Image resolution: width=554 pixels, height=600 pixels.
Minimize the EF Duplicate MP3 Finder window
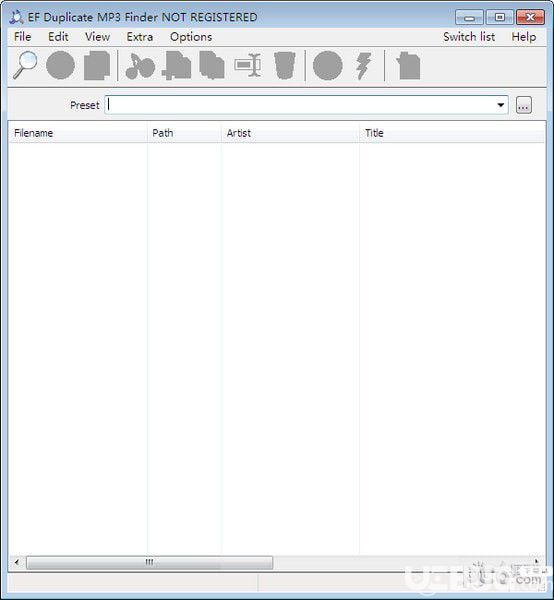469,18
